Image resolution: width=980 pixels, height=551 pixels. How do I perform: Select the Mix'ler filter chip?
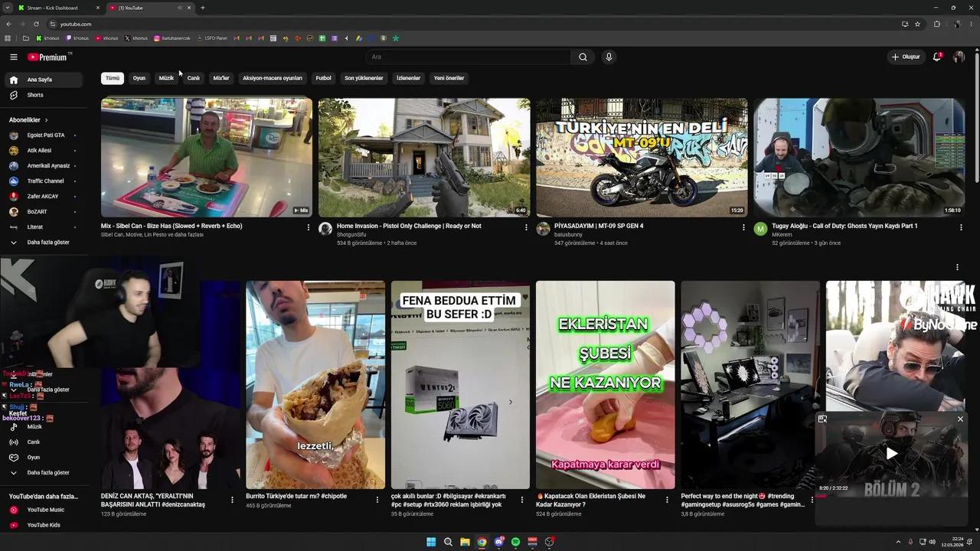(221, 78)
